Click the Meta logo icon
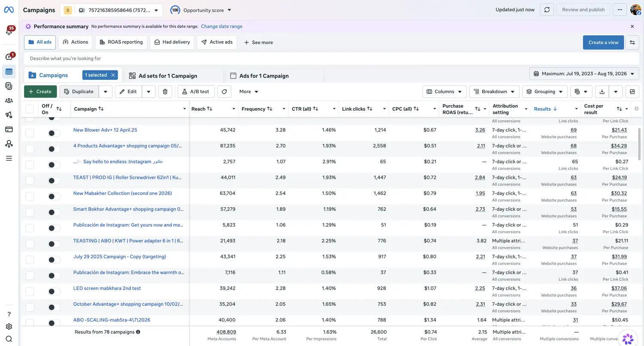Screen dimensions: 644x346 9,10
